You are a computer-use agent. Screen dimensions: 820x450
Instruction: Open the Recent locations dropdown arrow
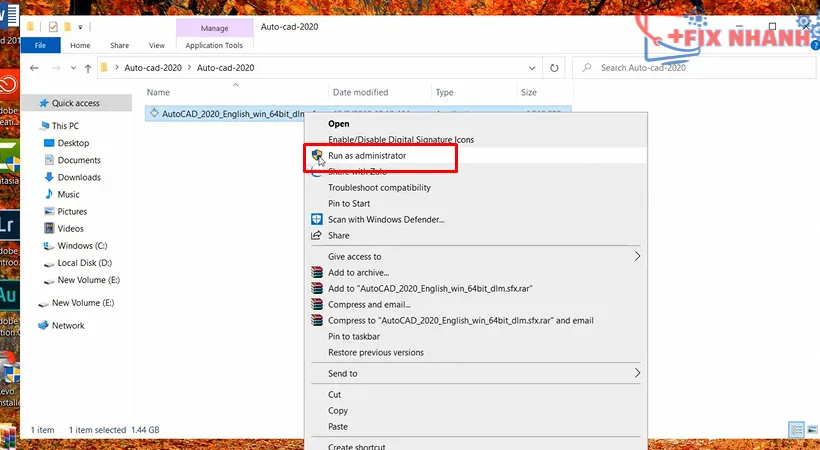pyautogui.click(x=71, y=68)
